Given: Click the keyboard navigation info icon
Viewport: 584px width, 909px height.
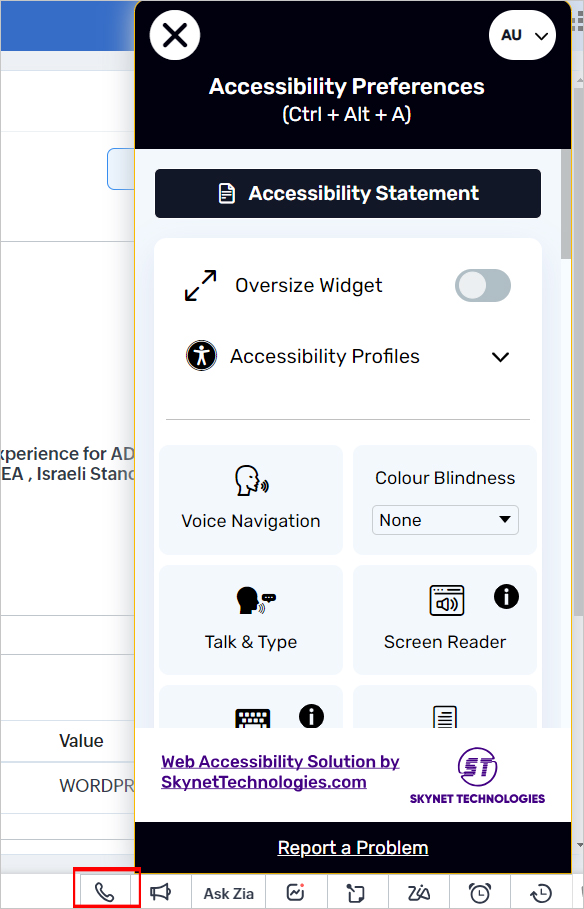Looking at the screenshot, I should (x=311, y=717).
